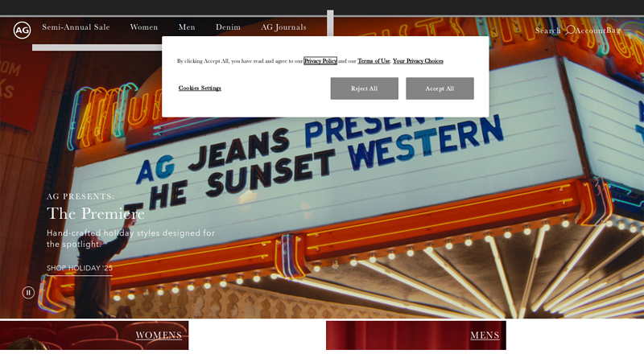This screenshot has width=644, height=362.
Task: Click the AG PRESENTS: caption text
Action: tap(80, 196)
